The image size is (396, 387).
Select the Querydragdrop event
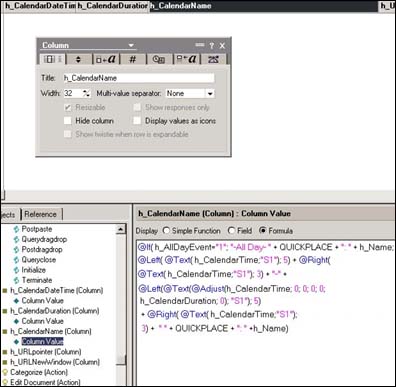(44, 239)
